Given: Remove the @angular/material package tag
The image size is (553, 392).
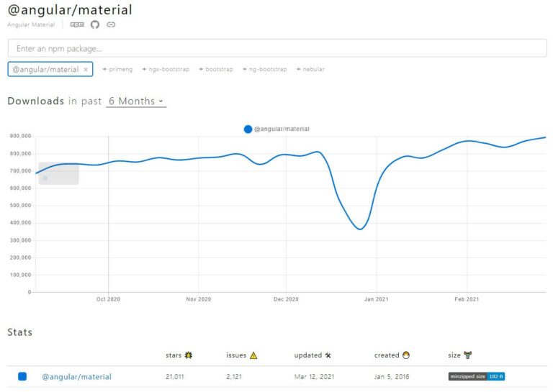Looking at the screenshot, I should 86,70.
